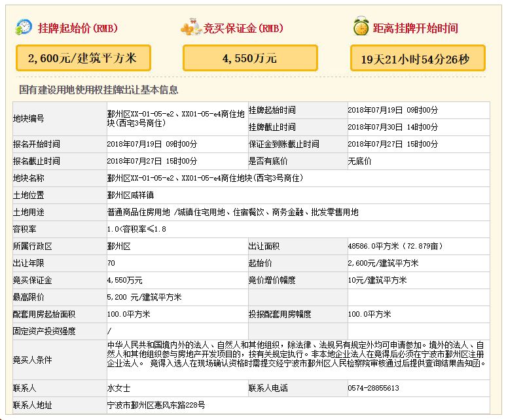Click the 地块名称 label
This screenshot has width=506, height=420.
click(x=28, y=179)
